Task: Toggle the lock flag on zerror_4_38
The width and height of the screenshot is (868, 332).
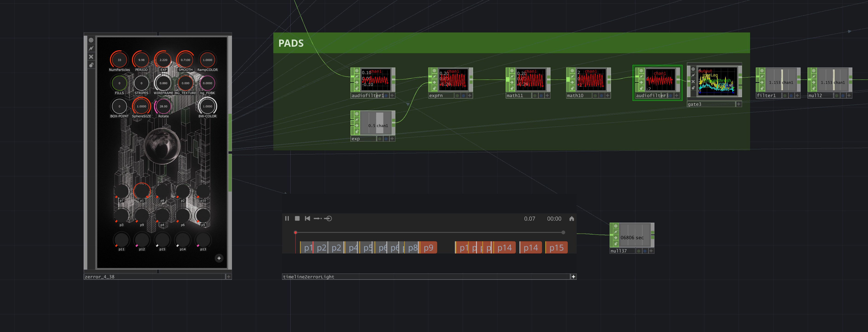Action: tap(91, 65)
